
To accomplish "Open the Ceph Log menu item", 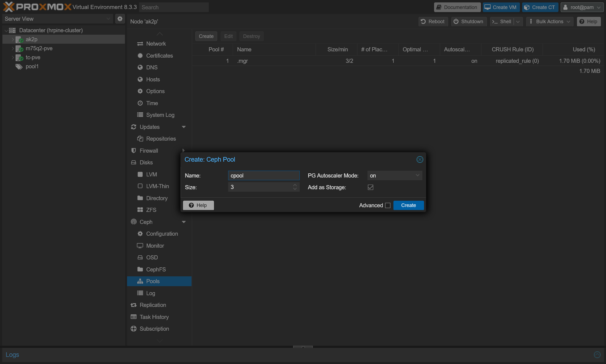I will coord(159,293).
